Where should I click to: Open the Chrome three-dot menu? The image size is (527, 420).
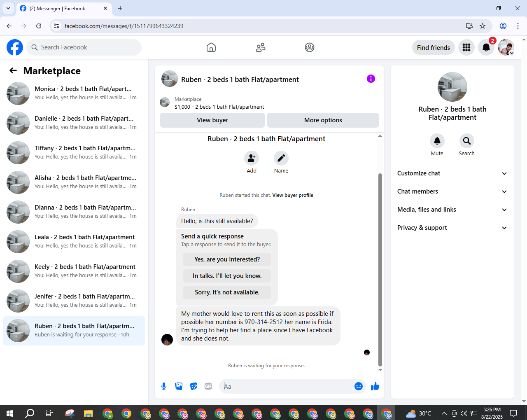[518, 26]
